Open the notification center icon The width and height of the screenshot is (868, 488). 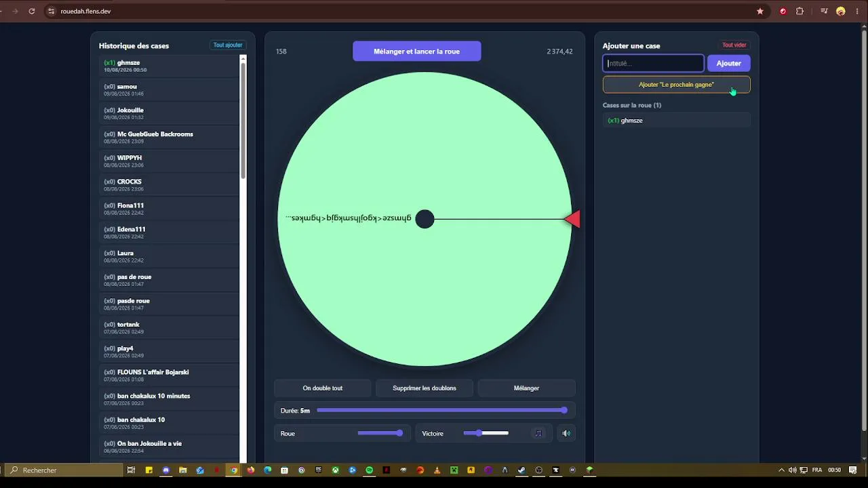pos(853,470)
